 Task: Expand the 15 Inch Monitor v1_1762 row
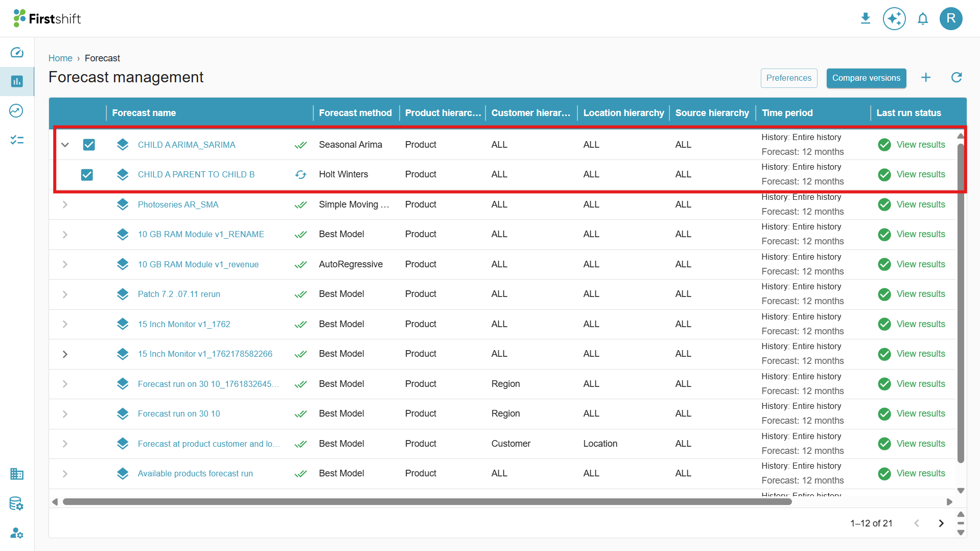(65, 324)
